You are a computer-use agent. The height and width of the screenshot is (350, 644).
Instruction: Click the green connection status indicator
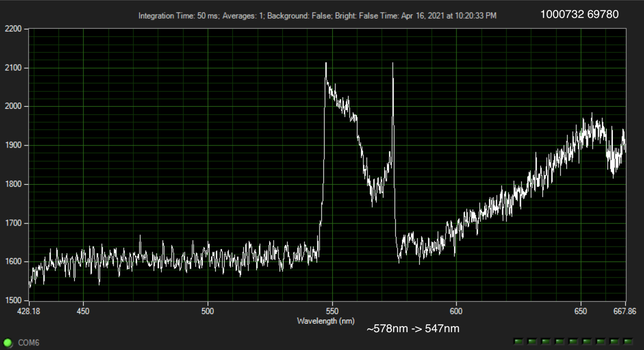click(8, 342)
